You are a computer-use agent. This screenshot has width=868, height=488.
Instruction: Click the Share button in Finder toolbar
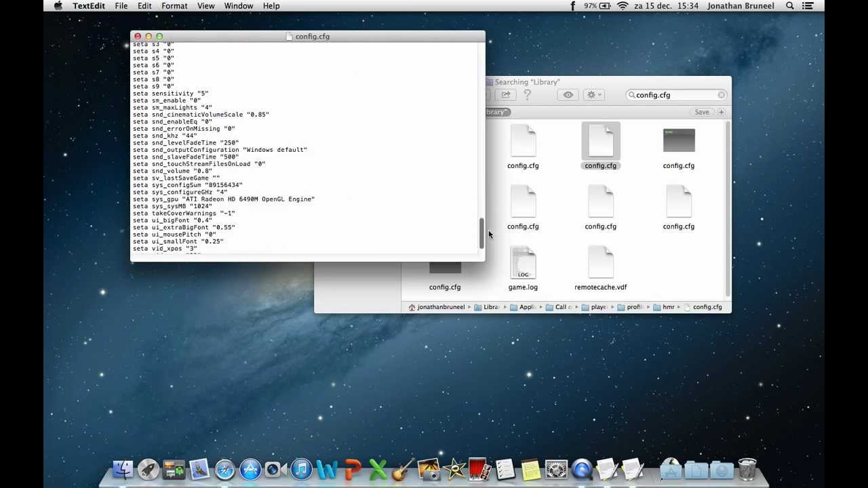(505, 95)
